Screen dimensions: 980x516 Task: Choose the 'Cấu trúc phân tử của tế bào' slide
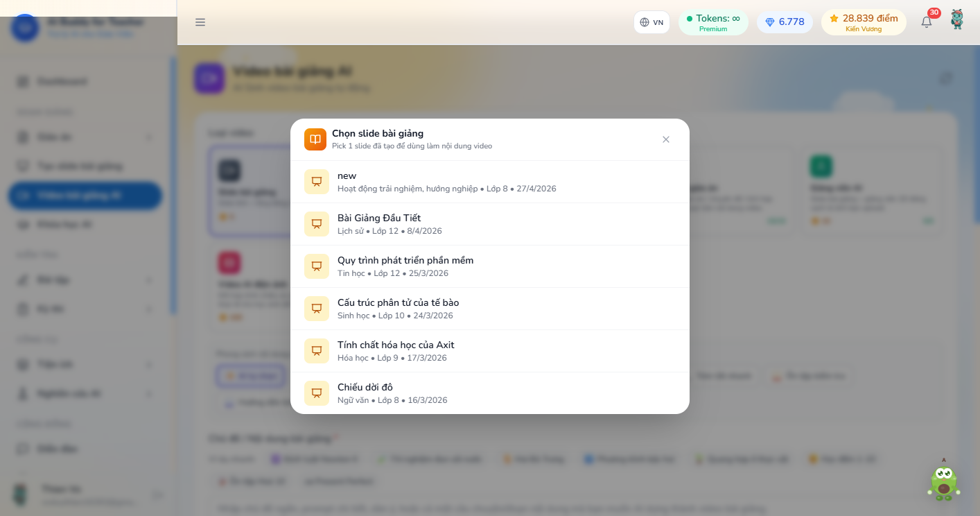(x=490, y=309)
